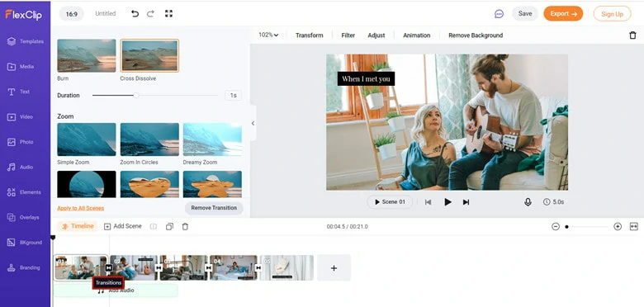
Task: Click the 1s duration value box
Action: click(234, 95)
